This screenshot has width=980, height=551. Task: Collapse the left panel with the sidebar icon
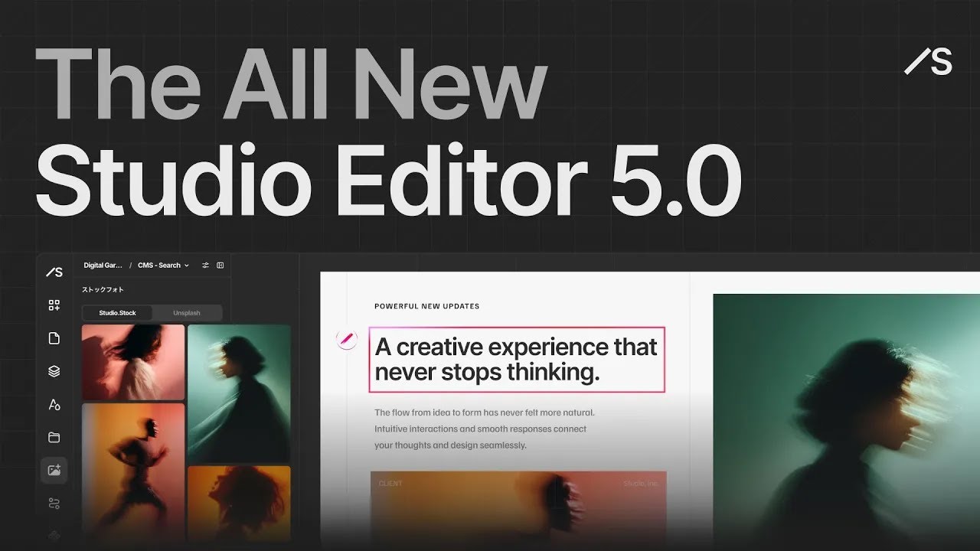(220, 266)
